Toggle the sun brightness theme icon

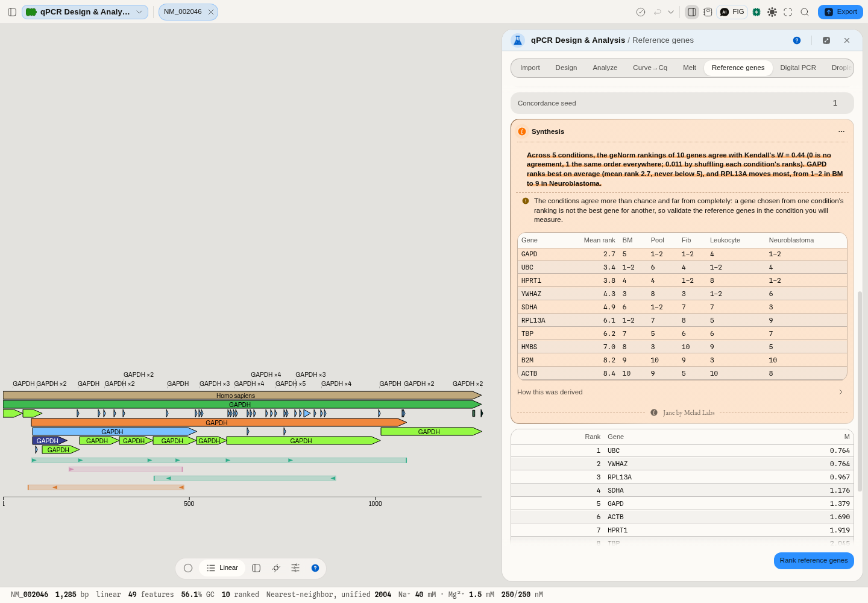pyautogui.click(x=772, y=12)
